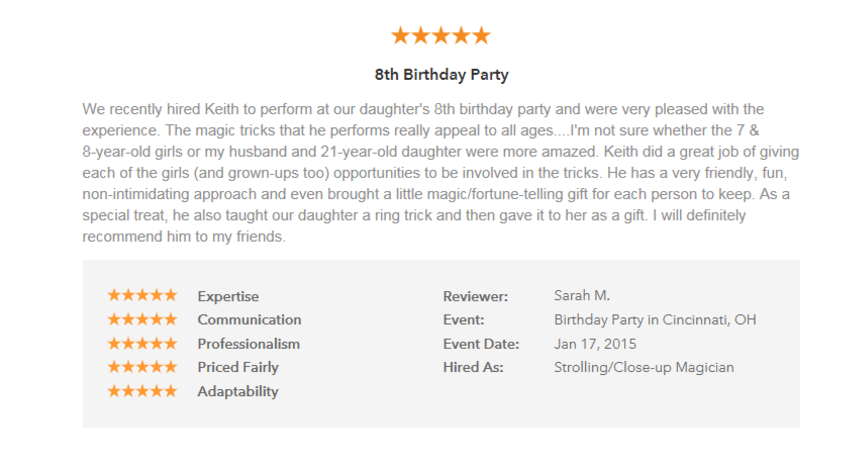Screen dimensions: 857x449
Task: Click the Adaptability star rating
Action: (x=142, y=391)
